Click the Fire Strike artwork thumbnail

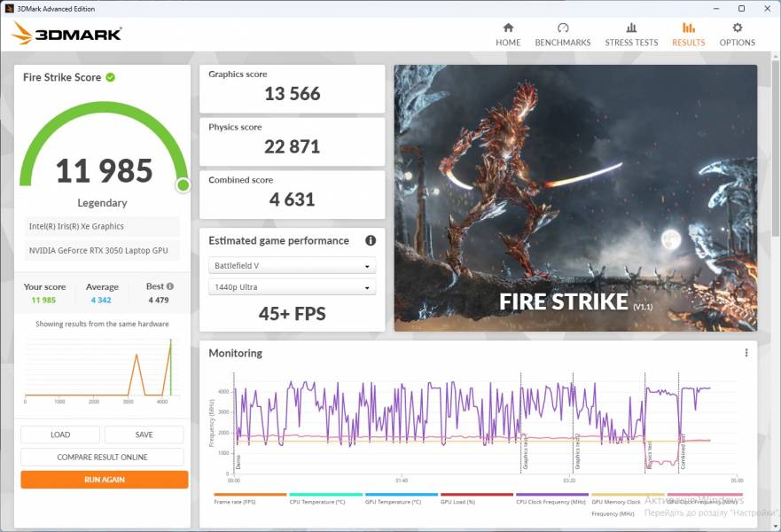(x=576, y=199)
